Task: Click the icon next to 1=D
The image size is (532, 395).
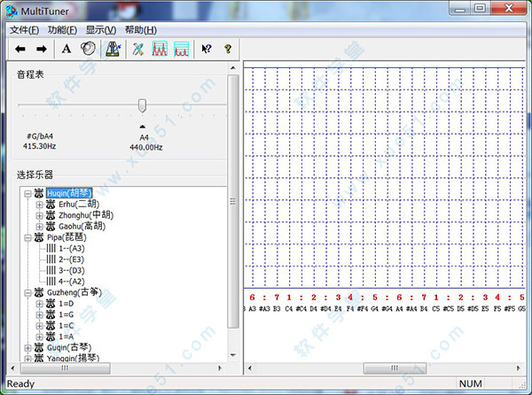Action: [x=51, y=304]
